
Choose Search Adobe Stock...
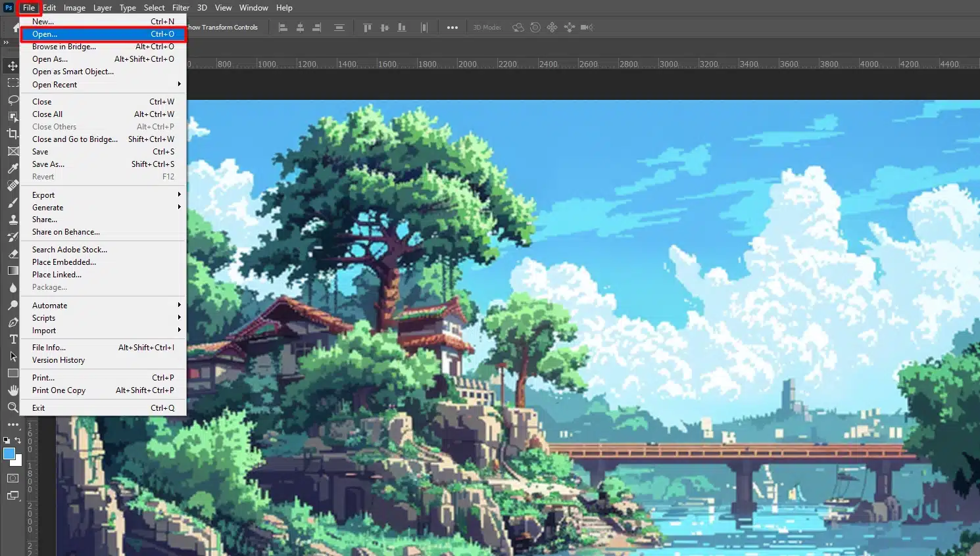[103, 250]
